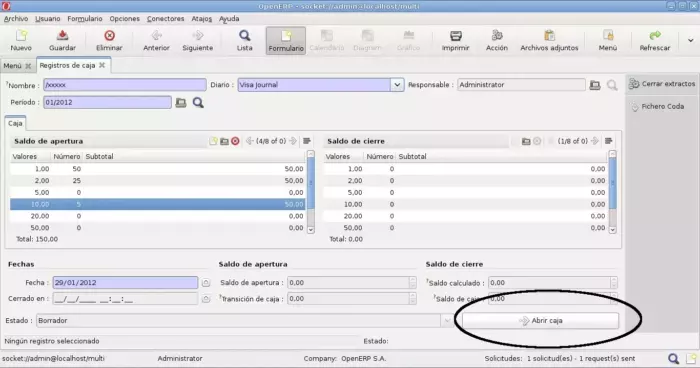Adjust the Saldo de apertura value spinner
The image size is (700, 368).
coord(412,283)
